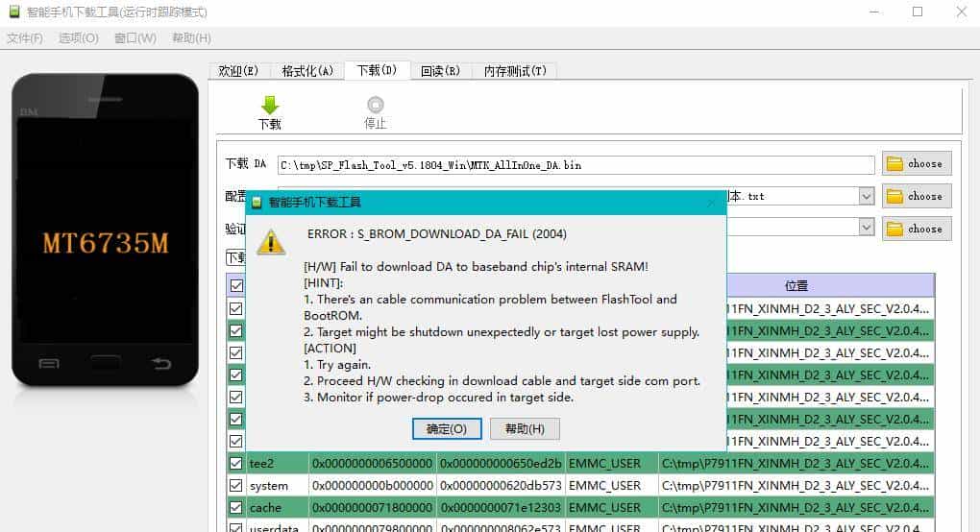Expand the scatter file path dropdown
Image resolution: width=980 pixels, height=532 pixels.
tap(866, 196)
